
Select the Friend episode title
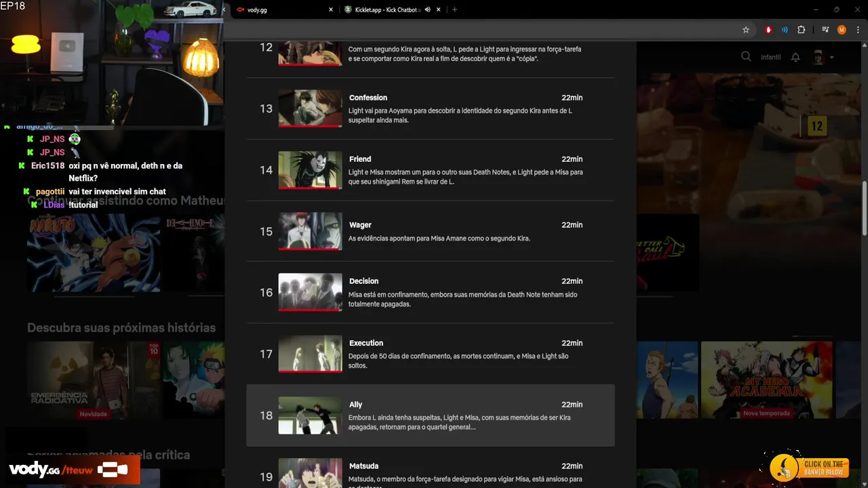360,159
